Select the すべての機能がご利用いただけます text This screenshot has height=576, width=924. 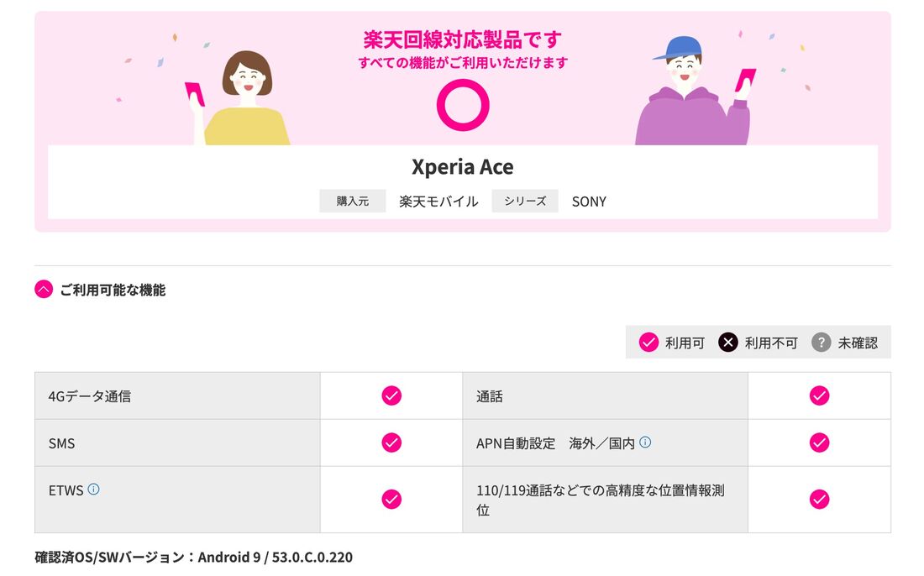click(463, 62)
